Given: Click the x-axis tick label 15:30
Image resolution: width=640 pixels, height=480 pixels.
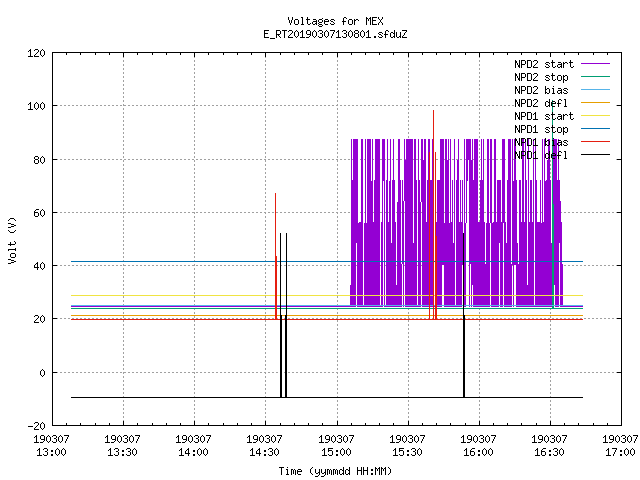Looking at the screenshot, I should point(407,452).
